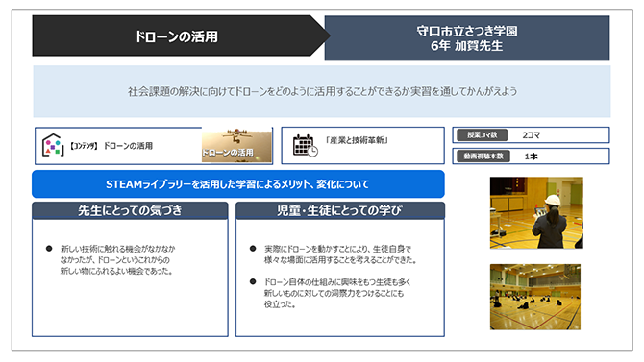Click the 「産業と技術革新」 text
The image size is (644, 362).
pos(357,140)
